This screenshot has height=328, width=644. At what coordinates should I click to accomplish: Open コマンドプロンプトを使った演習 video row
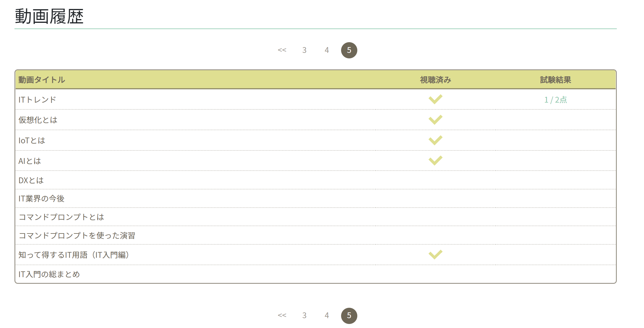tap(77, 236)
